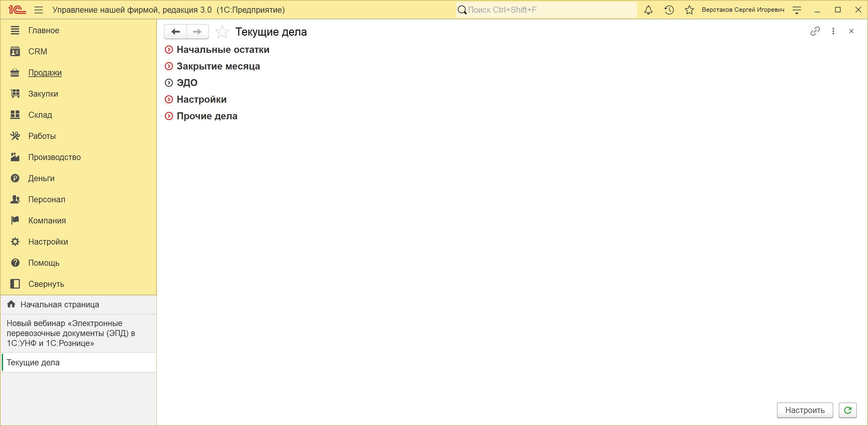Switch to the webinar ЭПД tab
The image size is (868, 426).
click(79, 333)
